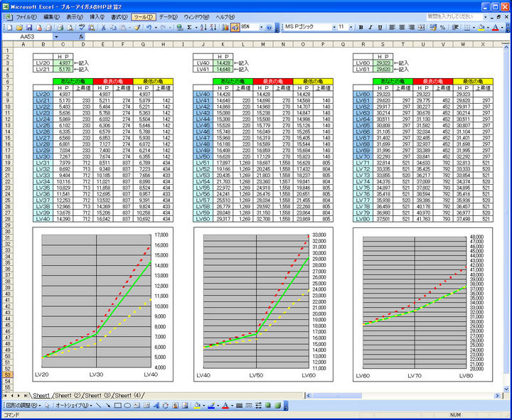Open Print Preview from the toolbar
This screenshot has width=512, height=420.
pos(70,28)
